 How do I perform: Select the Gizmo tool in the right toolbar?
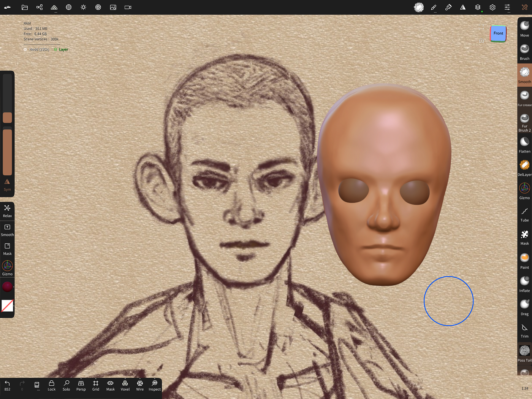pyautogui.click(x=524, y=191)
